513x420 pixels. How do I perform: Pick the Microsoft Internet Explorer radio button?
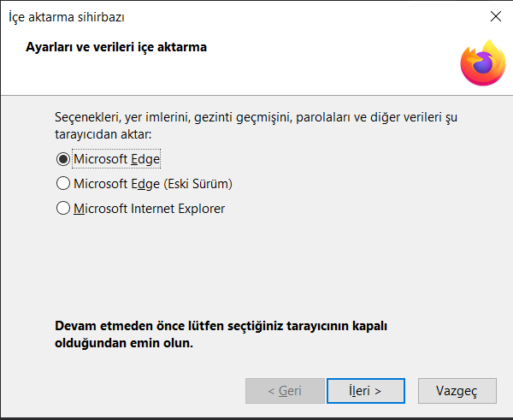pos(62,208)
